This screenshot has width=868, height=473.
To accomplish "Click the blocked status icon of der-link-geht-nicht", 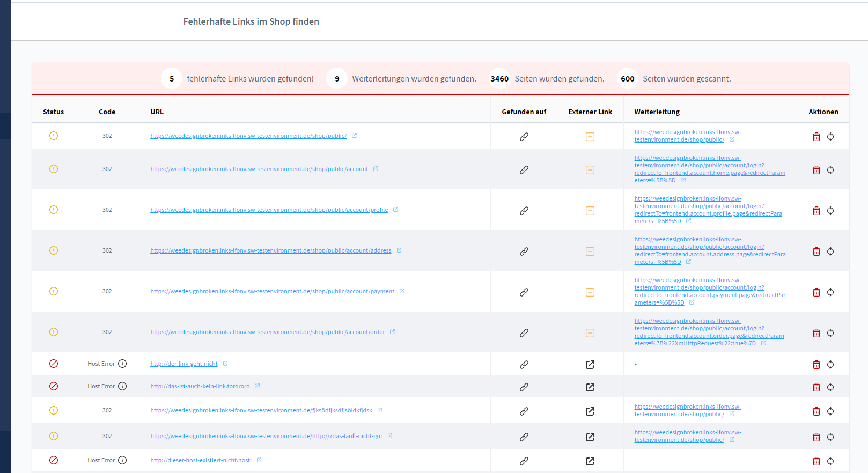I will pyautogui.click(x=54, y=364).
